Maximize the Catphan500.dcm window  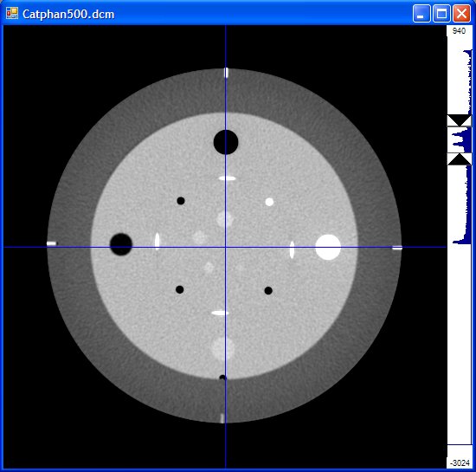point(441,14)
